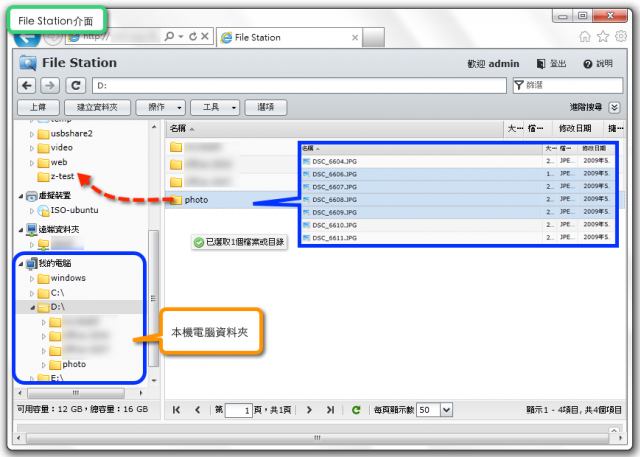
Task: Expand the windows folder node
Action: 32,279
